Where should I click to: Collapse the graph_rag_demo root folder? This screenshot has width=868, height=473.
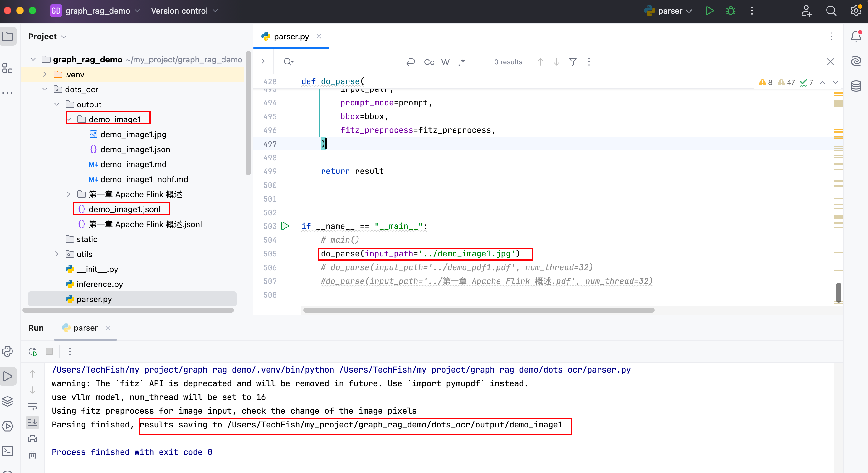click(33, 59)
